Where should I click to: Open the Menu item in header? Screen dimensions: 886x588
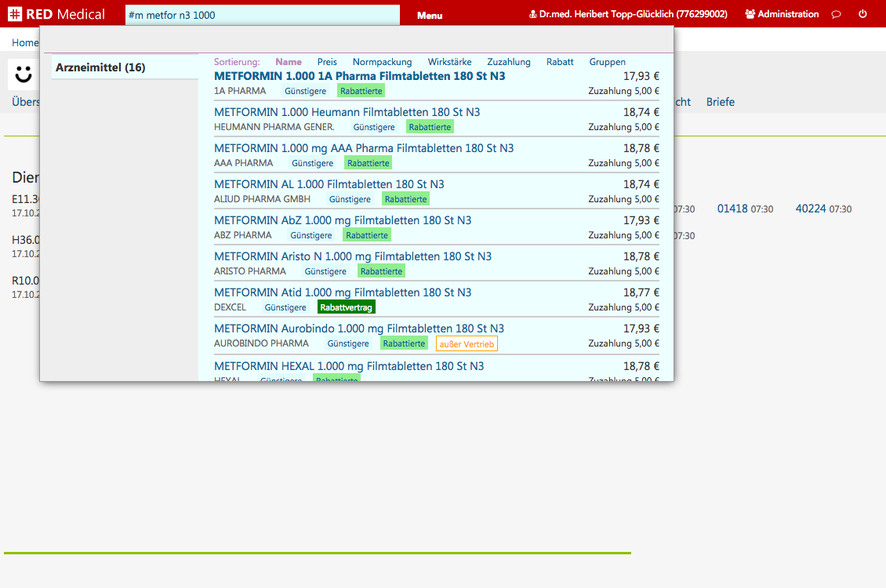coord(430,15)
